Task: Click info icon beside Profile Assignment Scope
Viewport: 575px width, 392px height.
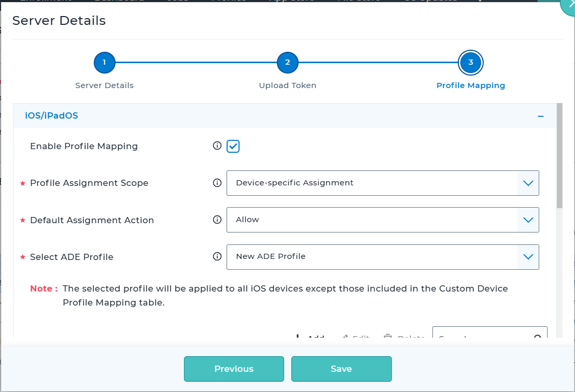Action: pos(217,183)
